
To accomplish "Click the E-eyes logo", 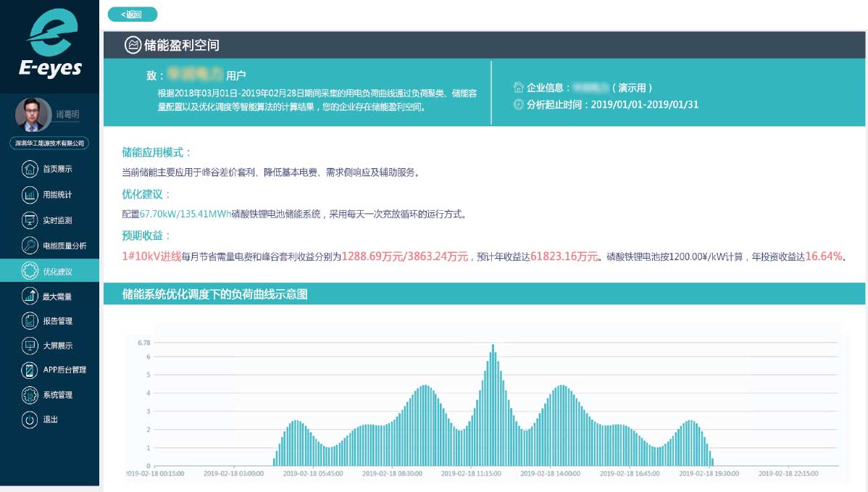I will coord(50,45).
